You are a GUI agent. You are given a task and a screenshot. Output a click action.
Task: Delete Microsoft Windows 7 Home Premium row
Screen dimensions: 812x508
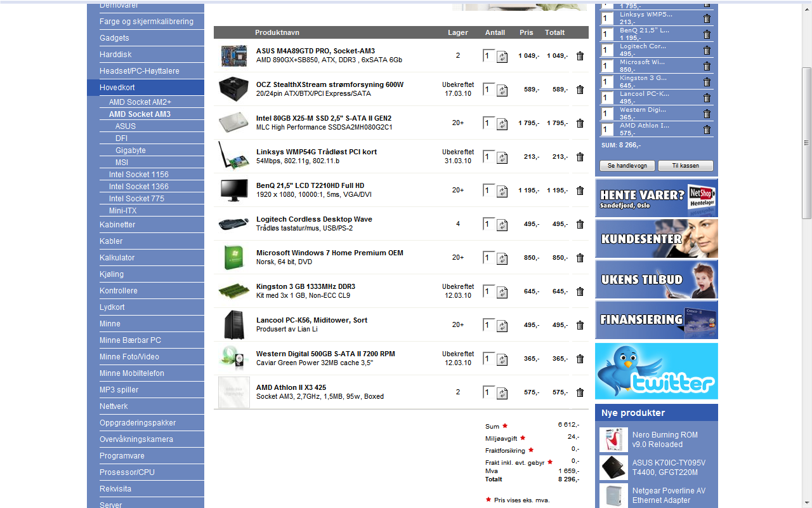click(x=580, y=258)
